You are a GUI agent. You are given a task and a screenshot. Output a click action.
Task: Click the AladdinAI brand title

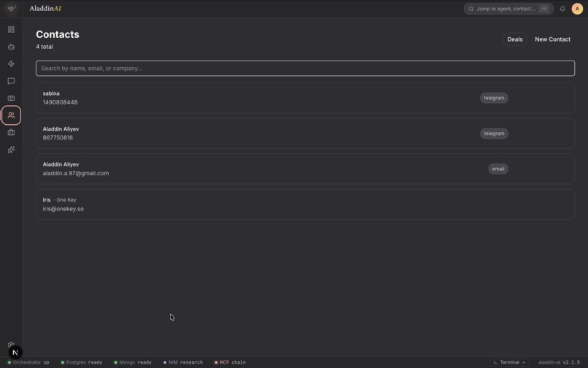click(x=45, y=8)
